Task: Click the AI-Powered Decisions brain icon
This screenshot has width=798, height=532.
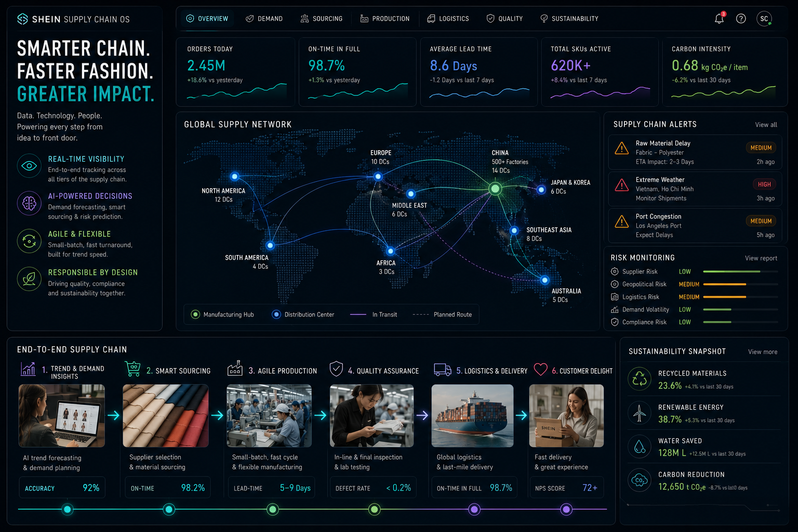Action: (29, 203)
